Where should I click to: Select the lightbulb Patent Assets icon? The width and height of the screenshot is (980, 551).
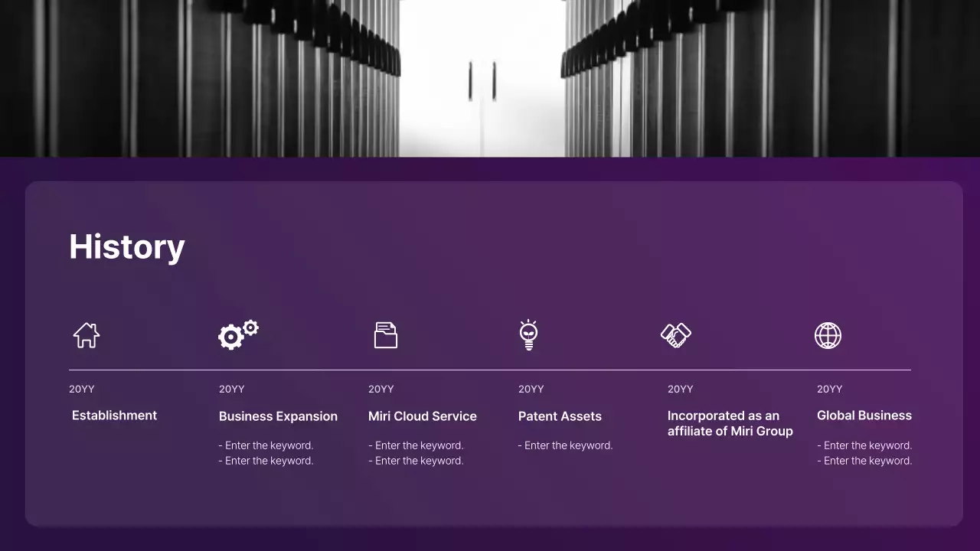tap(530, 335)
